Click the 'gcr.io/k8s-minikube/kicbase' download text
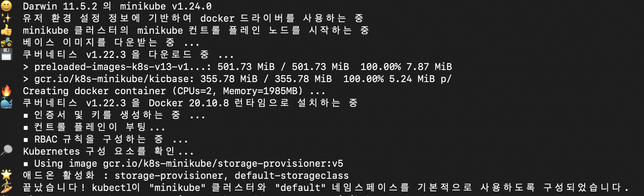 coord(104,79)
